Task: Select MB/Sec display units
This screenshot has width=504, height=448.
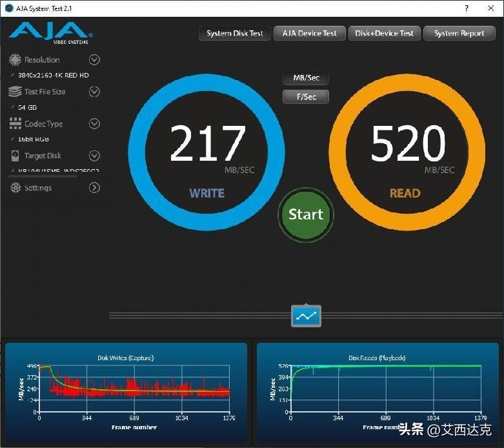Action: coord(306,78)
